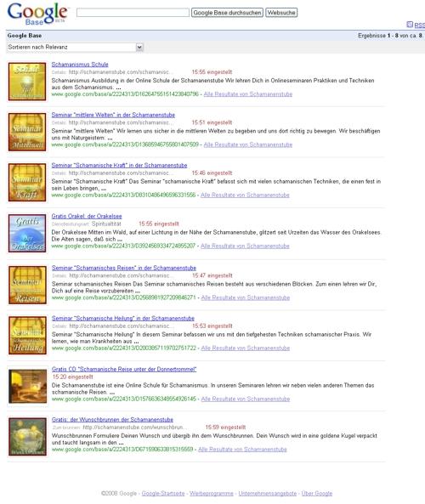Click the Donnertrommel CD thumbnail

click(x=28, y=386)
